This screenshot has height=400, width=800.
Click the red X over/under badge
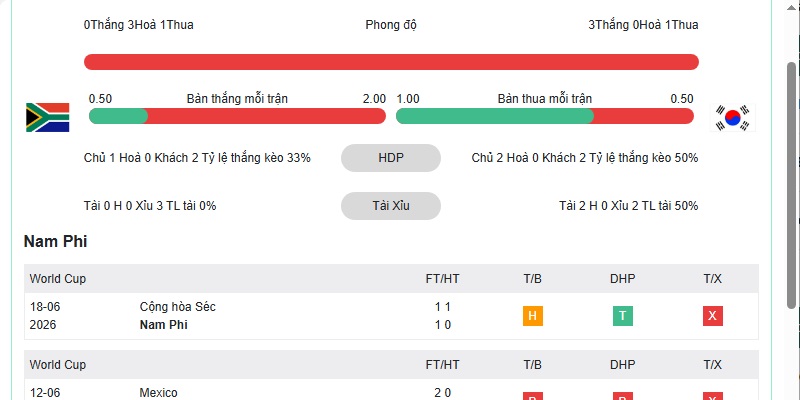(712, 316)
